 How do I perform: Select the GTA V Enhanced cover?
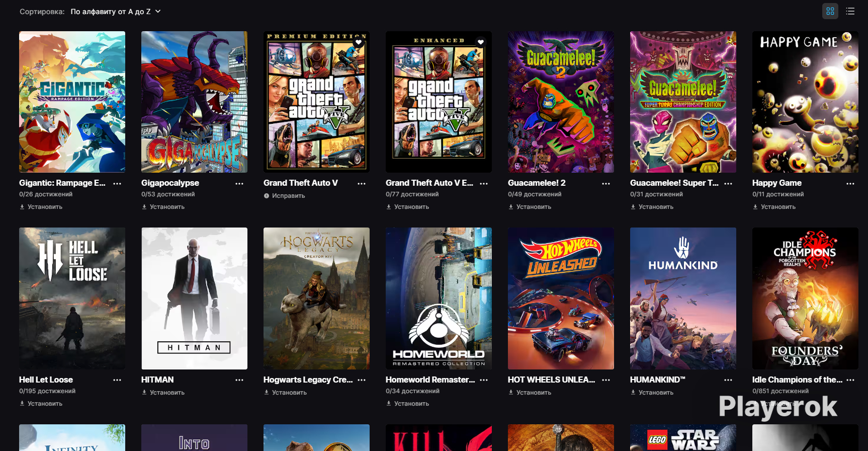coord(439,102)
